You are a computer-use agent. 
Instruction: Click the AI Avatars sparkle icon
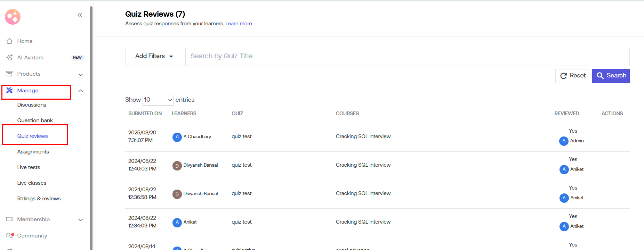point(9,57)
